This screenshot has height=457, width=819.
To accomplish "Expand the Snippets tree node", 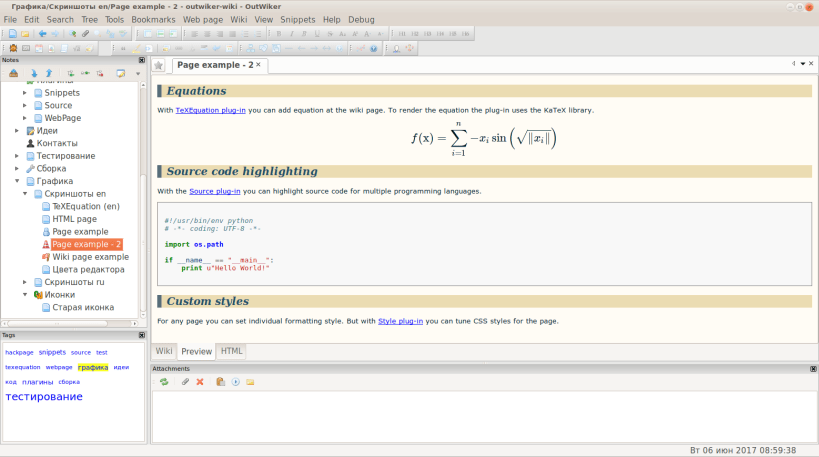I will 25,93.
